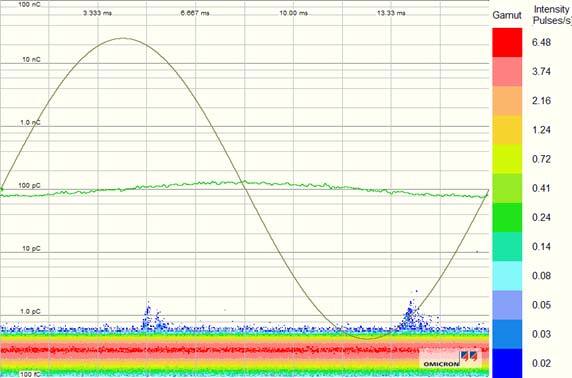The width and height of the screenshot is (572, 378).
Task: Click the 3.333 ms time label
Action: pyautogui.click(x=97, y=13)
